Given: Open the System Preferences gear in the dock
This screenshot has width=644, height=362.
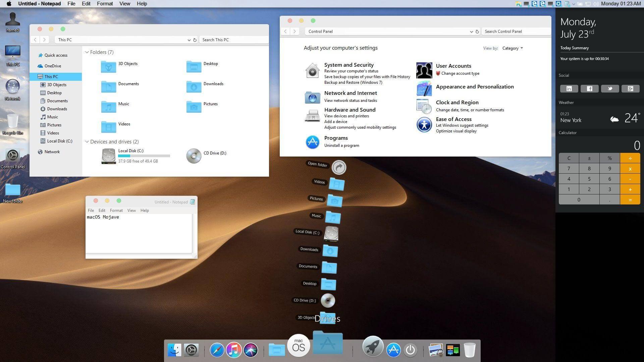Looking at the screenshot, I should tap(191, 350).
